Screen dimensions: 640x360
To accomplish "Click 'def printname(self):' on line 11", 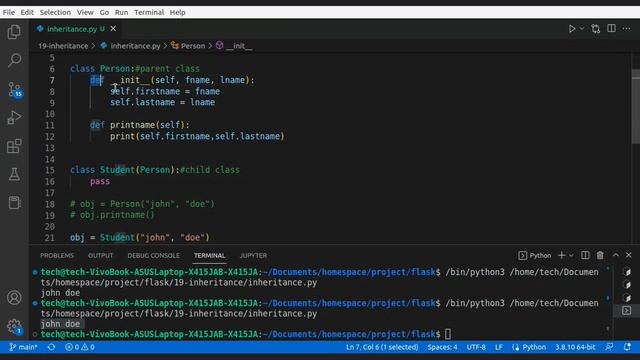I will pyautogui.click(x=140, y=125).
